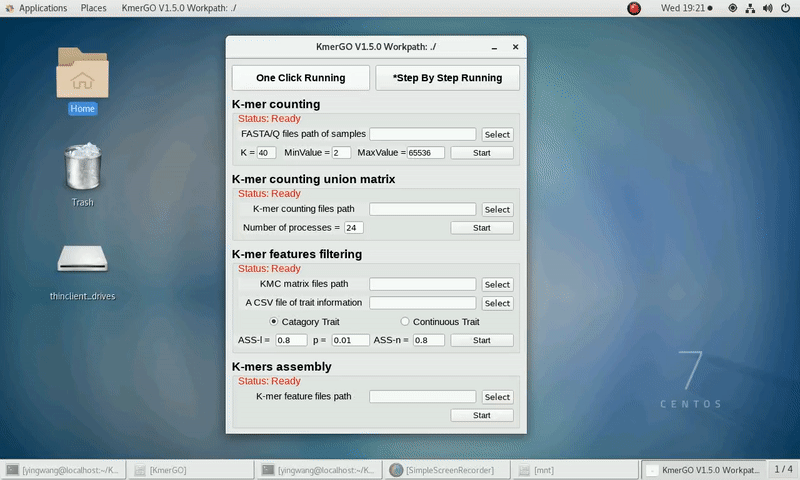
Task: Open the [mnt] taskbar entry
Action: (575, 470)
